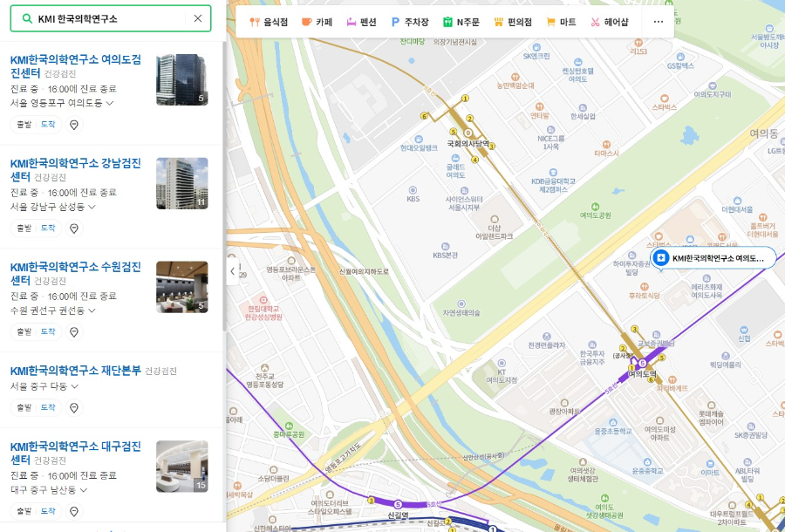Screen dimensions: 785x532
Task: Set 수원검진센터 as 출발 point
Action: click(24, 331)
